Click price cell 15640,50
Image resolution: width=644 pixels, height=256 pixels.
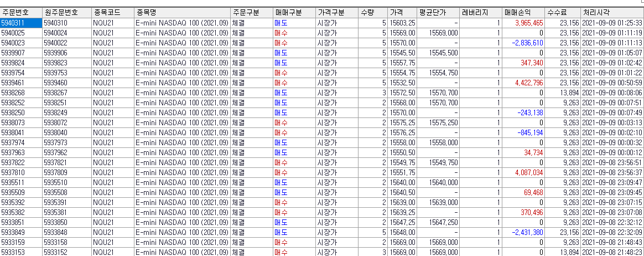coord(402,192)
